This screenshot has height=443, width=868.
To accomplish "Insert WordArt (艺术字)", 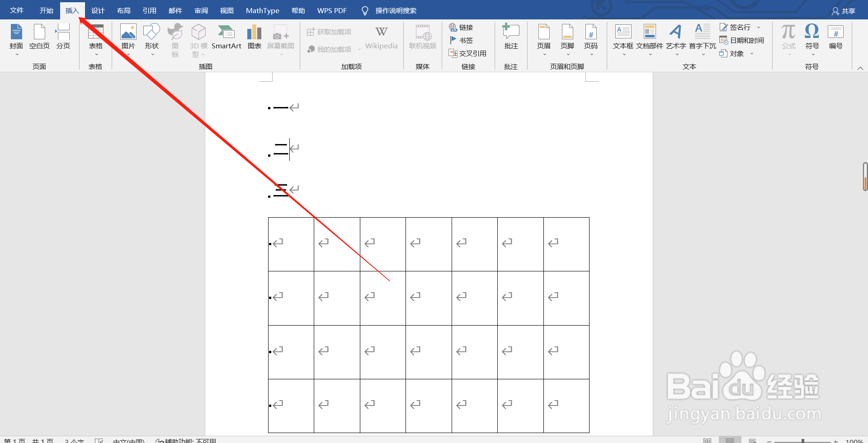I will [x=676, y=40].
